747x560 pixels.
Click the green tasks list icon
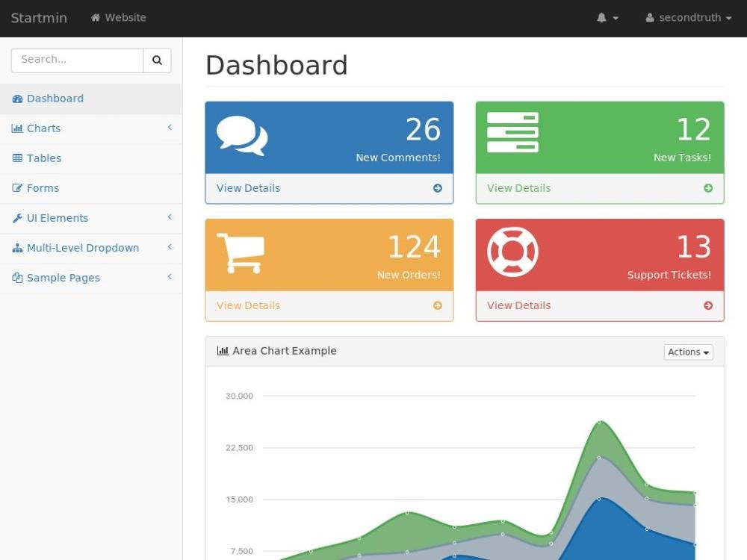coord(512,133)
